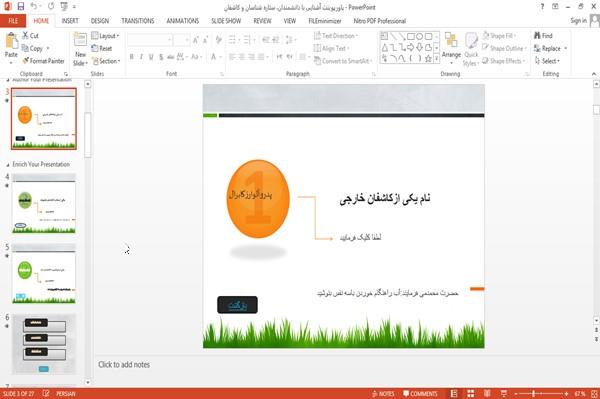Open the Select dropdown in Editing
The image size is (600, 399).
(548, 61)
